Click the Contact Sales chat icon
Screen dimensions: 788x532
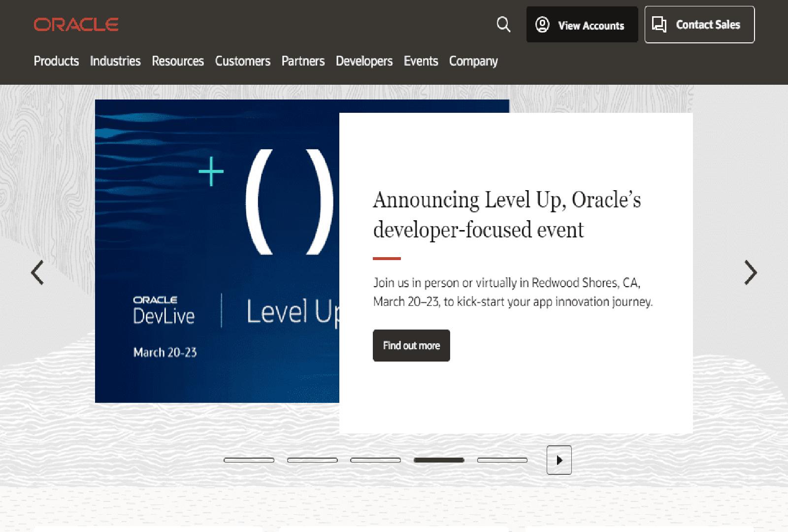(658, 24)
